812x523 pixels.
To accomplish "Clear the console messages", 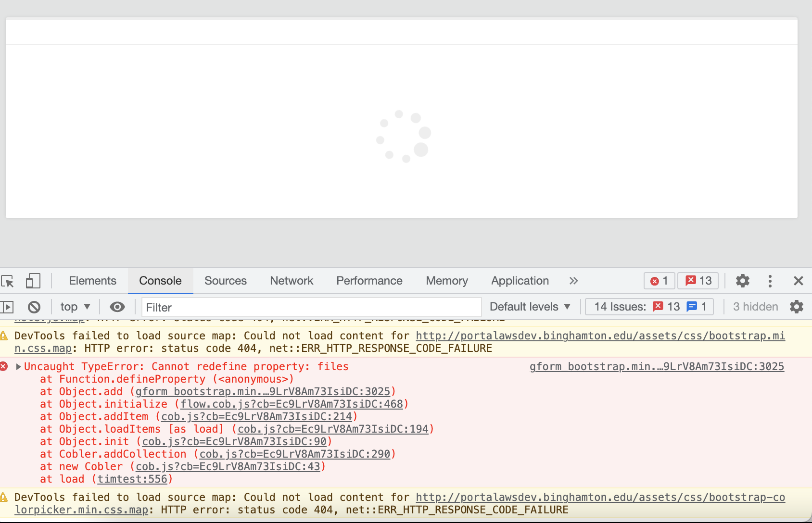I will (34, 307).
